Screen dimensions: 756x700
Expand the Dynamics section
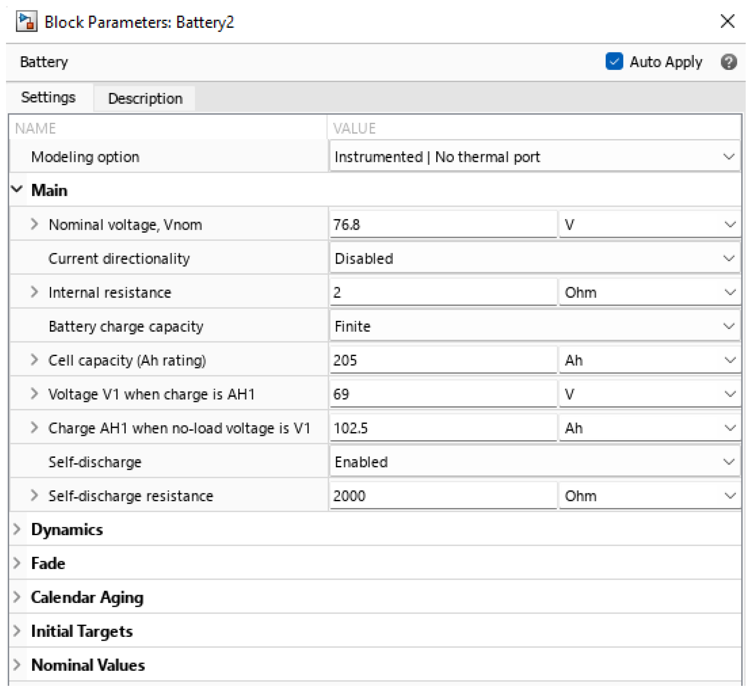pos(17,529)
